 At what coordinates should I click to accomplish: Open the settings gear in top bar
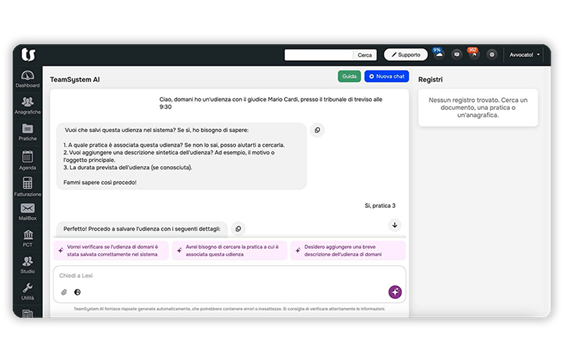pyautogui.click(x=492, y=54)
